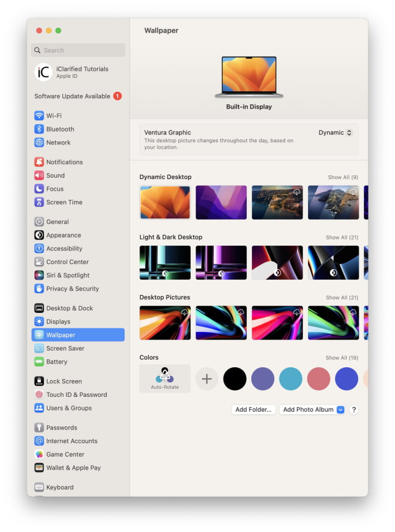Click the sidebar Search field
This screenshot has height=532, width=395.
click(78, 51)
